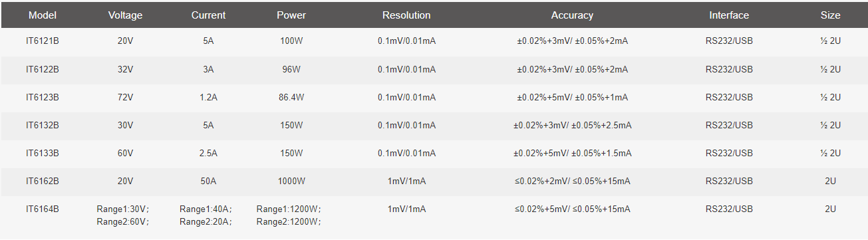Select the IT6162B model entry
The height and width of the screenshot is (240, 868).
43,181
